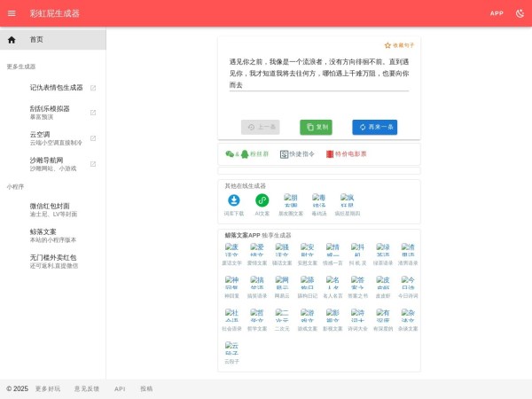Open external link icon beside 云空调

(93, 138)
